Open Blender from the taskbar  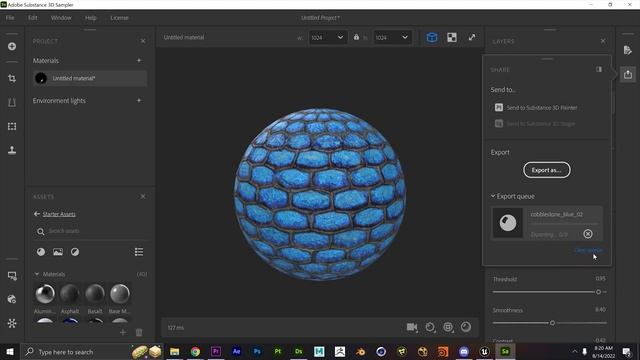pos(360,351)
